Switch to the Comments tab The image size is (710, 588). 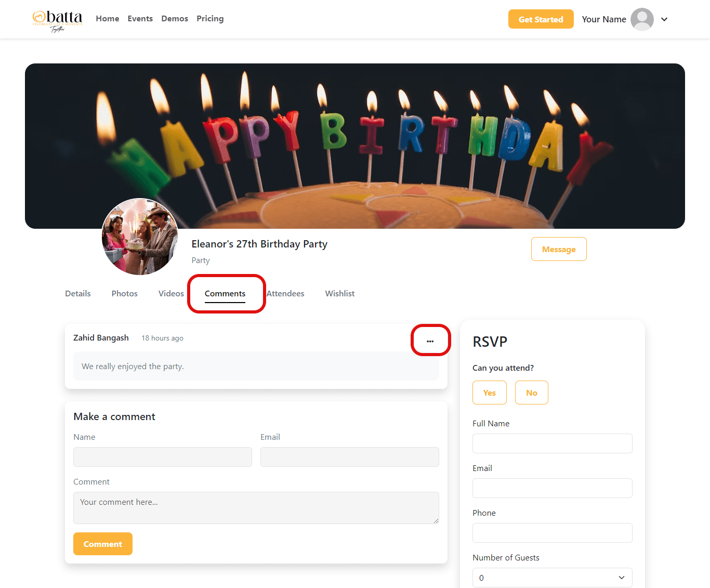(225, 294)
